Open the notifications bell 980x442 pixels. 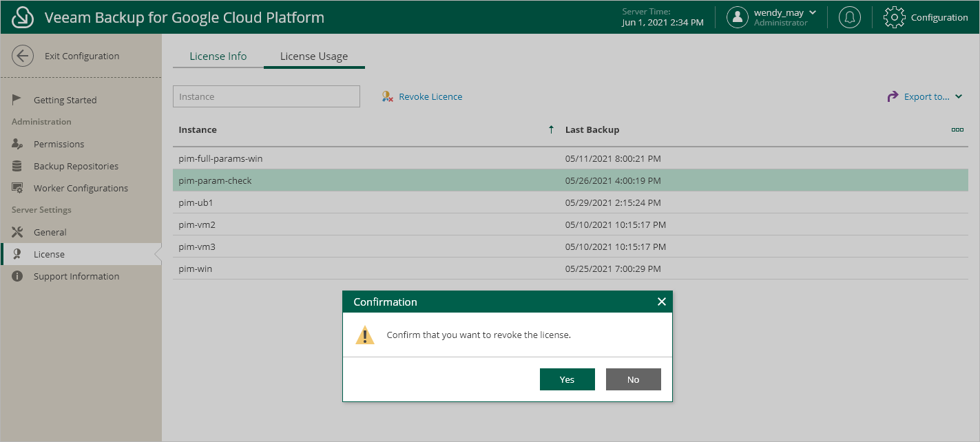click(850, 17)
